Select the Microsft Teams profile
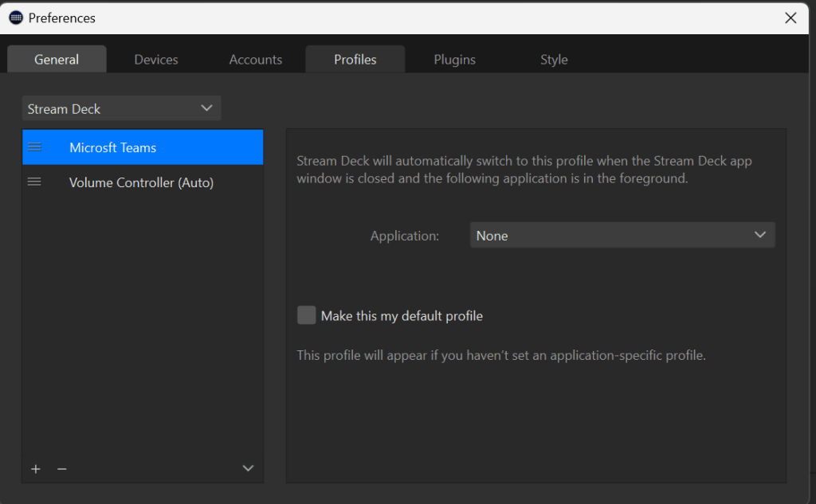This screenshot has width=816, height=504. [112, 147]
